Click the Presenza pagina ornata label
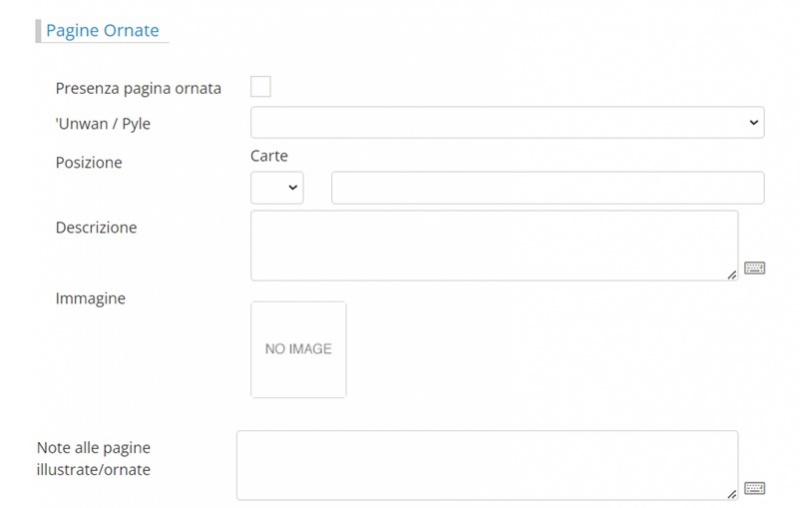The image size is (800, 508). click(138, 88)
